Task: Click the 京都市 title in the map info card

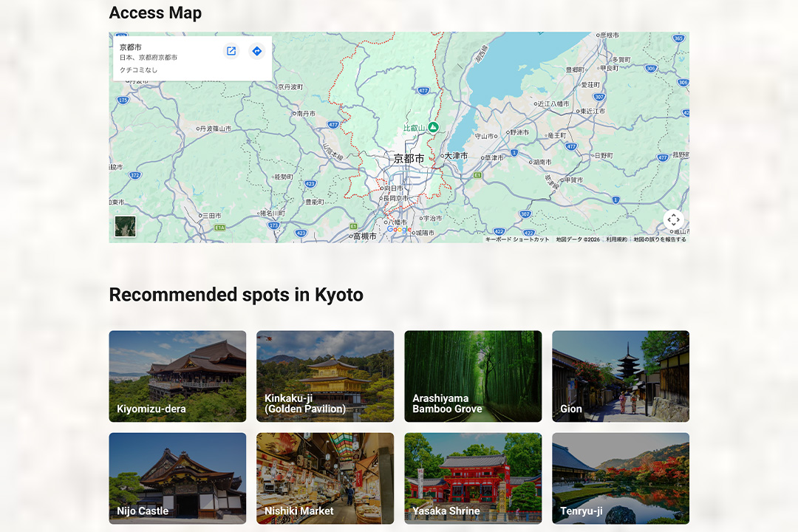Action: (130, 47)
